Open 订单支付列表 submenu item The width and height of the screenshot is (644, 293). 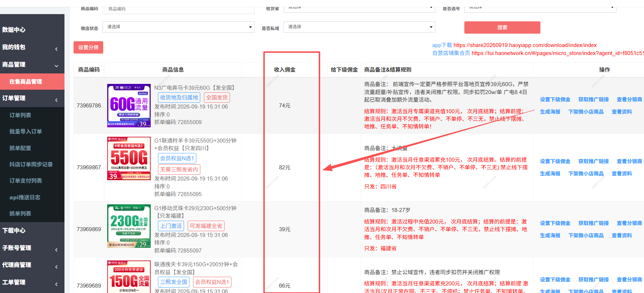pos(25,181)
